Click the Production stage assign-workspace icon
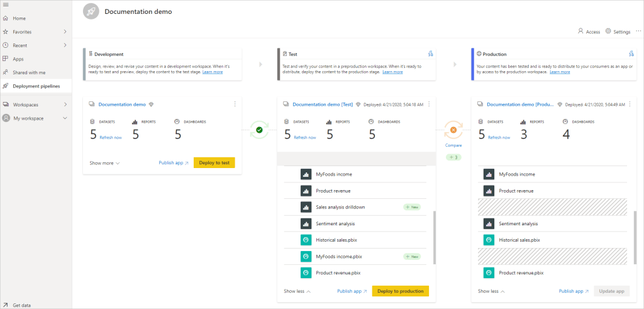The image size is (644, 309). coord(630,54)
